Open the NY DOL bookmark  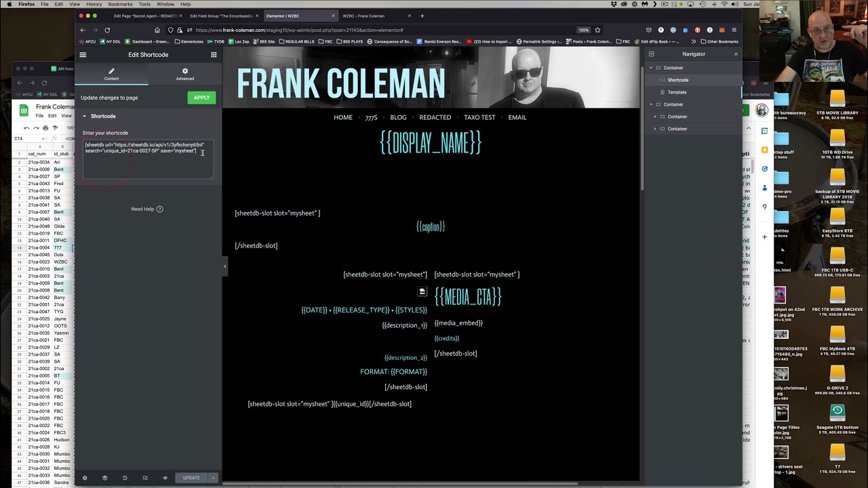111,41
